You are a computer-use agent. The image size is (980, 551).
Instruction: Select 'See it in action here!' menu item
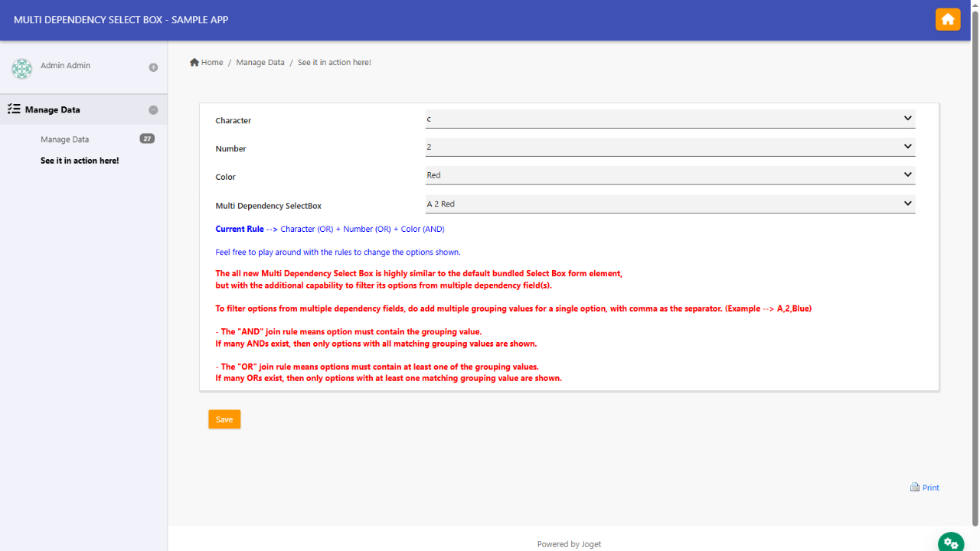pyautogui.click(x=80, y=161)
